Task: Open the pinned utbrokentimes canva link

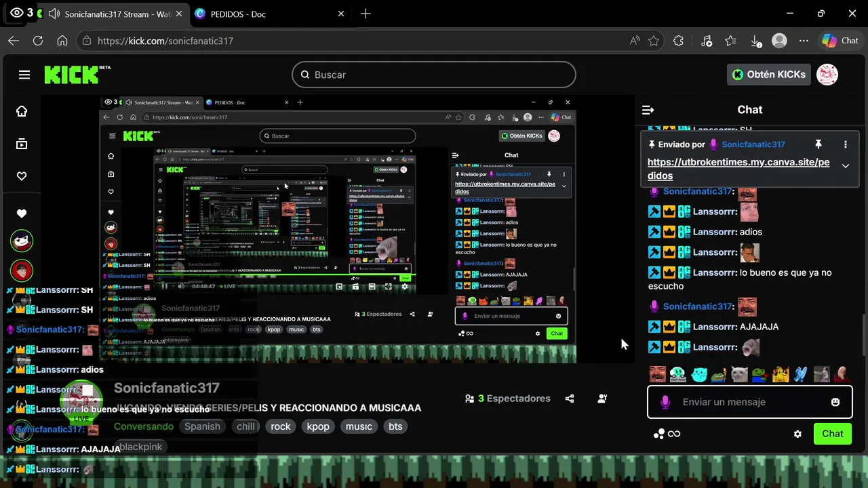Action: 738,169
